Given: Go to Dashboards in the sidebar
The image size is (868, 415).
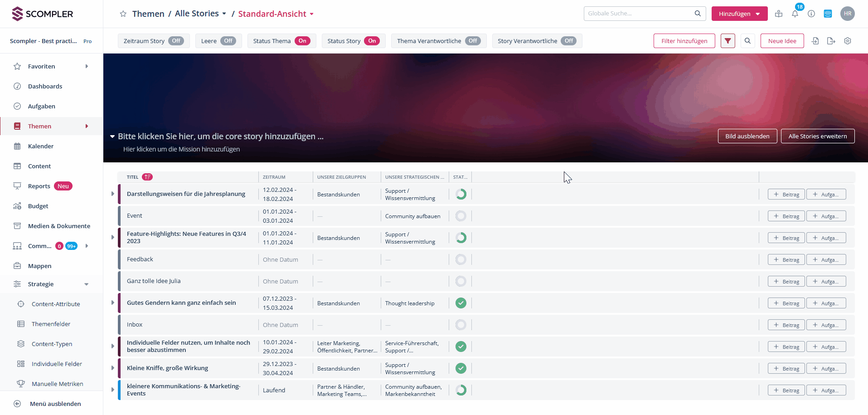Looking at the screenshot, I should [x=45, y=86].
